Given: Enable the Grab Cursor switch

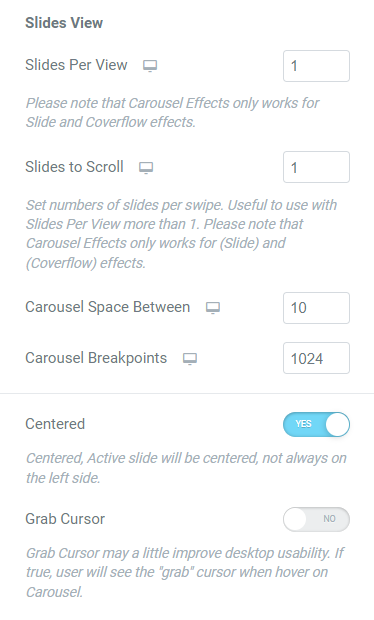Looking at the screenshot, I should pyautogui.click(x=316, y=519).
